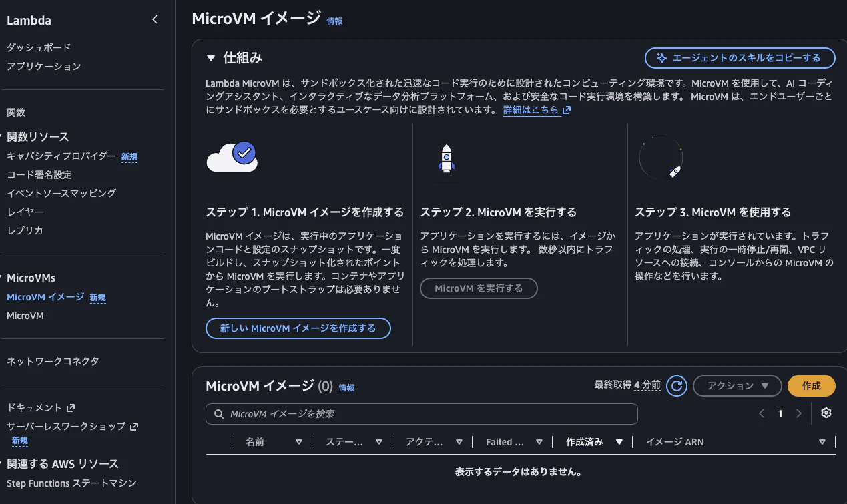
Task: Sort by ステー... column arrow
Action: [378, 442]
